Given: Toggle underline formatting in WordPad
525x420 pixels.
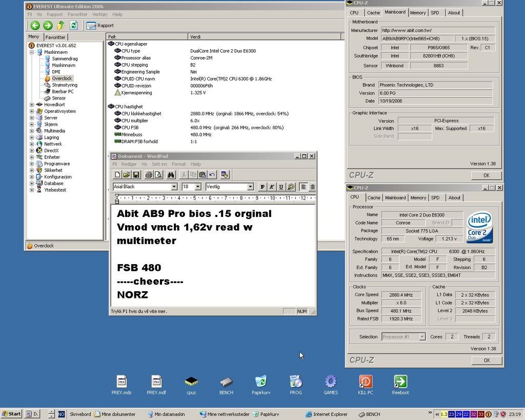Looking at the screenshot, I should (281, 187).
